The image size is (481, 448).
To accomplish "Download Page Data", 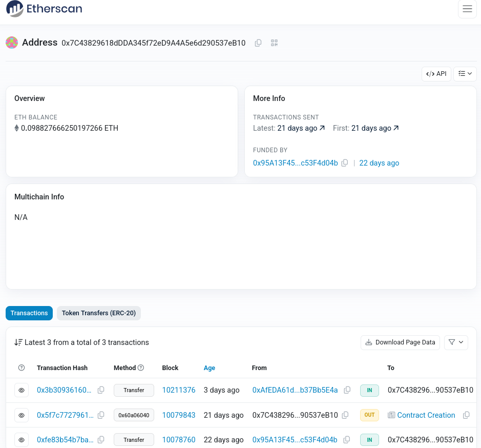I will pos(401,342).
